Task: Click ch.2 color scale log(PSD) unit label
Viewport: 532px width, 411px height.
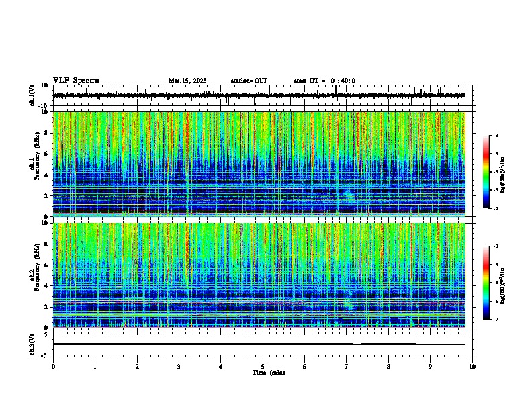Action: [x=503, y=285]
